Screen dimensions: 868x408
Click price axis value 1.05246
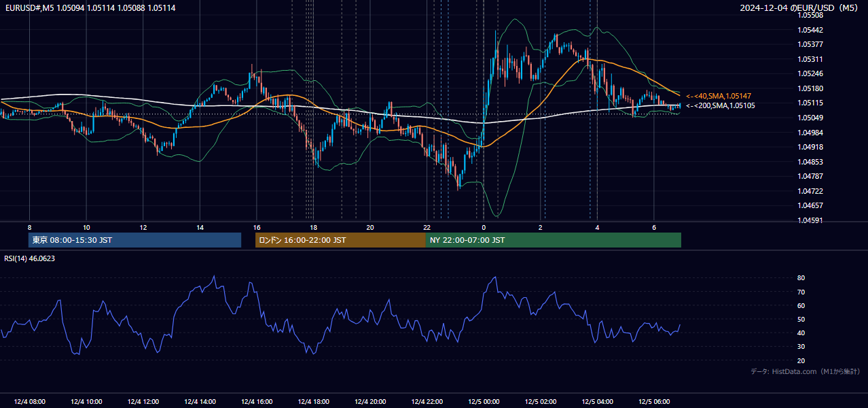tap(810, 73)
